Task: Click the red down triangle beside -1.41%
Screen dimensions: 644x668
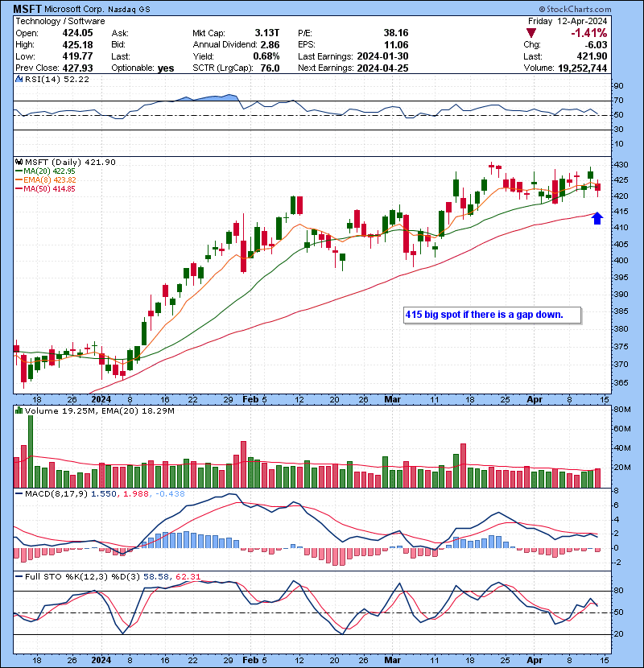Action: (531, 33)
